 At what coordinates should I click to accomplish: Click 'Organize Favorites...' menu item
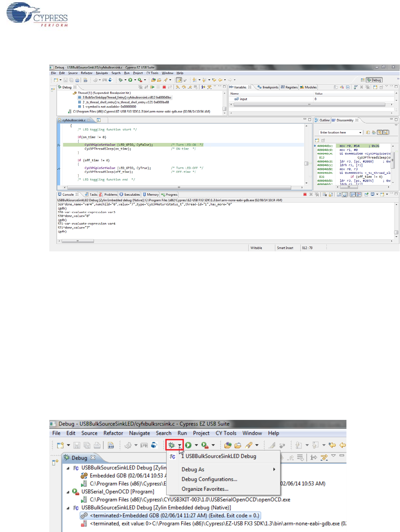click(205, 489)
